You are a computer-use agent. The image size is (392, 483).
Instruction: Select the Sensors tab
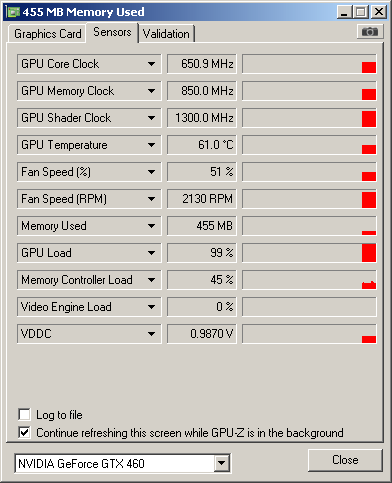coord(112,32)
